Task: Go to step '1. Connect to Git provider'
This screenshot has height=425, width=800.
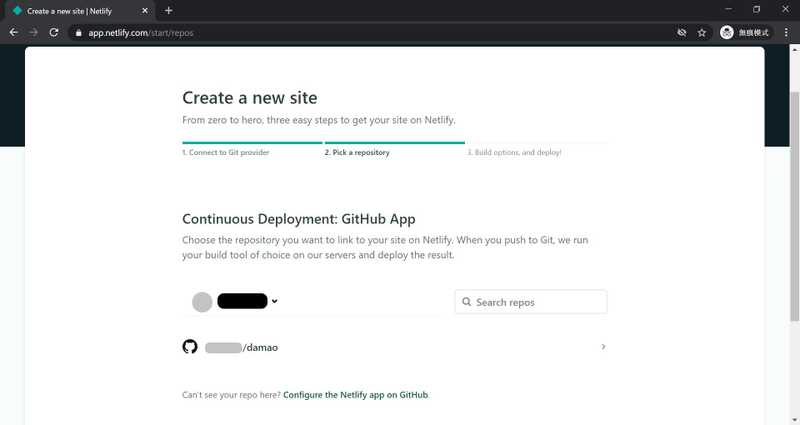Action: point(226,152)
